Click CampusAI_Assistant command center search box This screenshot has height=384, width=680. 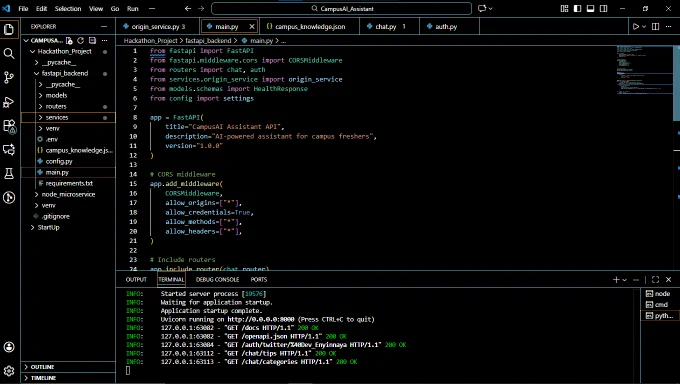click(341, 8)
